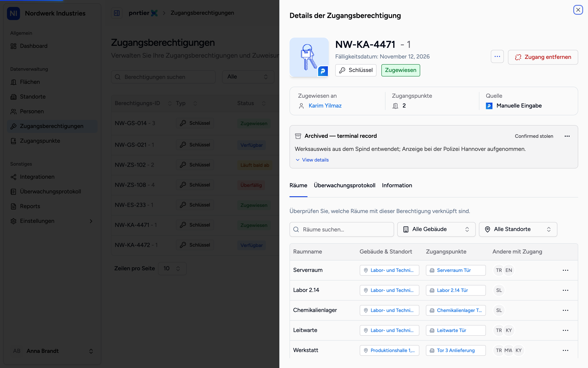Image resolution: width=588 pixels, height=368 pixels.
Task: Switch to the Überwachungsprotokoll tab
Action: click(345, 185)
